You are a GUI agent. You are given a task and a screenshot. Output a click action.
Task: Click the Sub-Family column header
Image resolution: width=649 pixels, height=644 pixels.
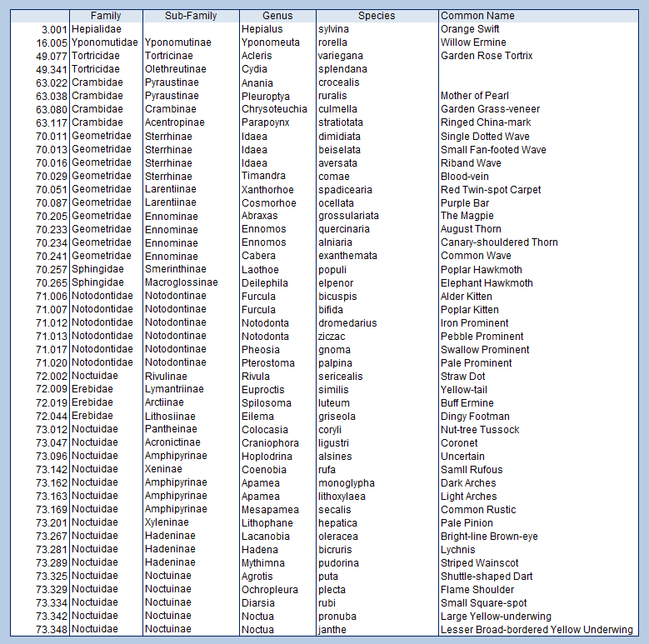(x=191, y=16)
